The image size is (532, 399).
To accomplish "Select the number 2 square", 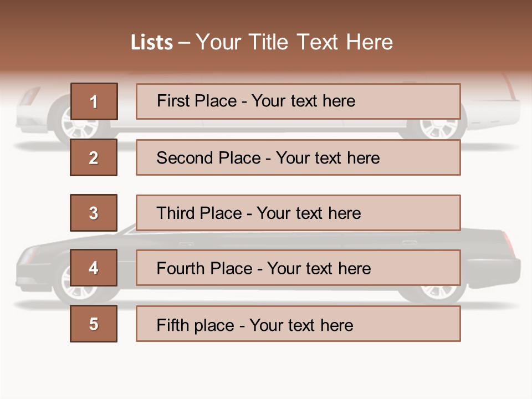I will pyautogui.click(x=94, y=157).
